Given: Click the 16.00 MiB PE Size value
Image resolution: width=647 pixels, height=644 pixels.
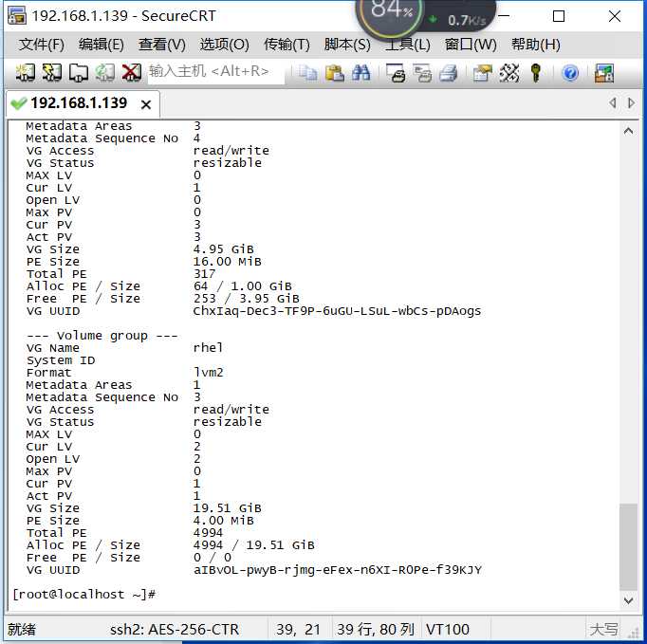Looking at the screenshot, I should tap(227, 262).
